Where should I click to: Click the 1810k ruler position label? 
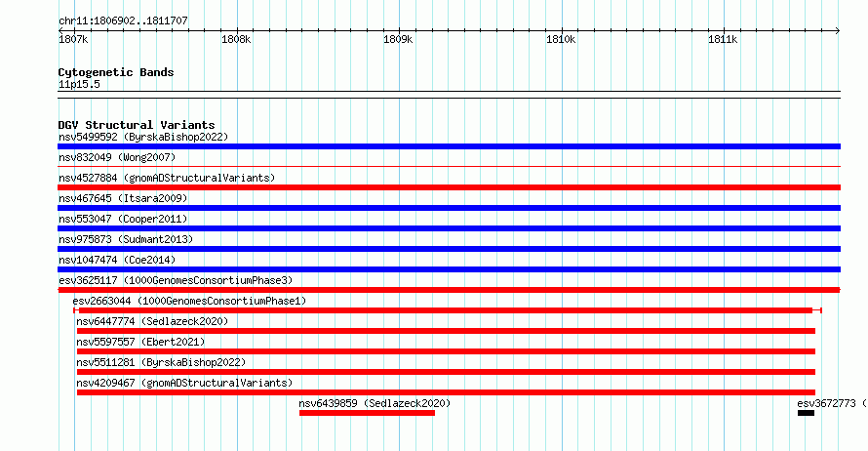561,39
